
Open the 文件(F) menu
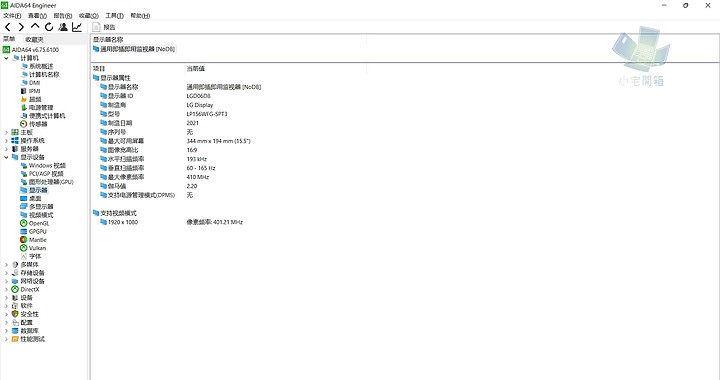click(x=12, y=16)
